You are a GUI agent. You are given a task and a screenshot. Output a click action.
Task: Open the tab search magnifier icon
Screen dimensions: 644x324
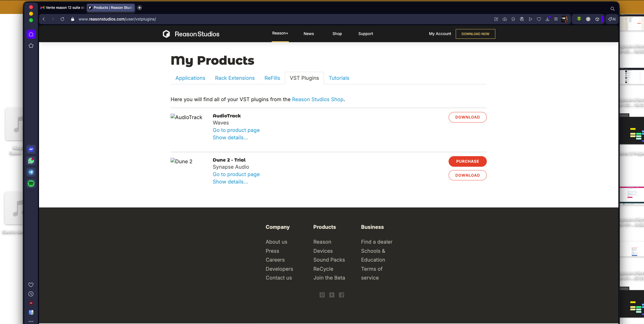(612, 9)
